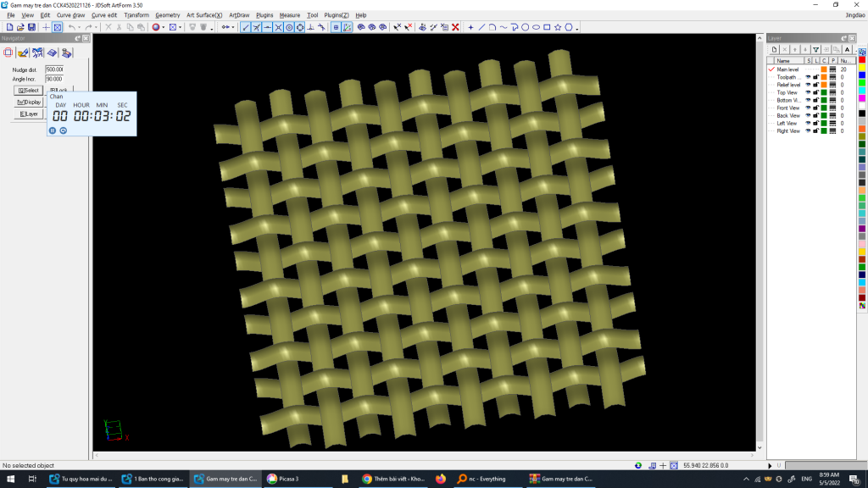This screenshot has width=868, height=488.
Task: Click the Nudge dist. input field
Action: (x=54, y=69)
